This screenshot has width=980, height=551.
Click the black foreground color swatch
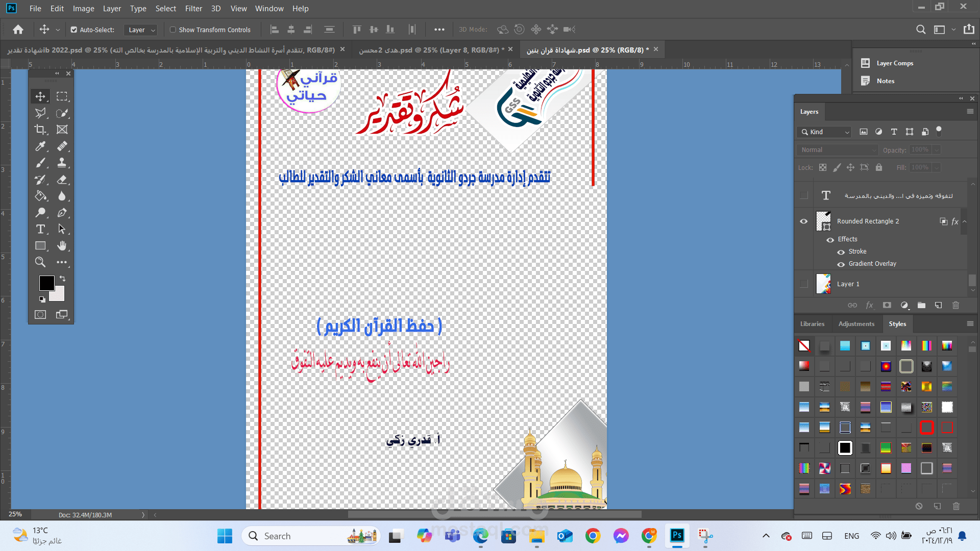click(46, 283)
